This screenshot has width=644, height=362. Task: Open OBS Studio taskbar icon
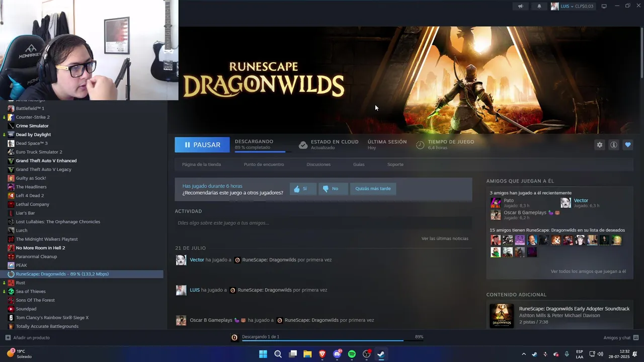click(x=367, y=354)
